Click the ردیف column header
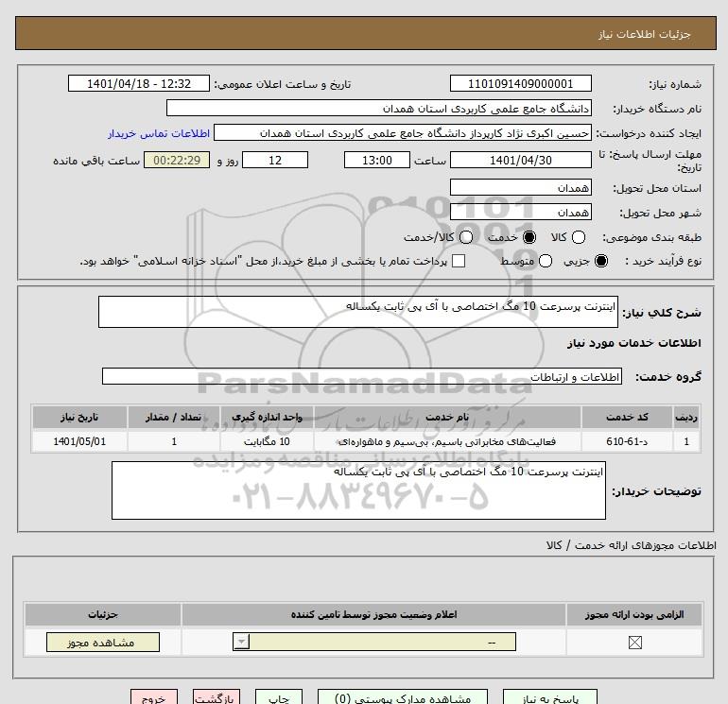 coord(686,417)
